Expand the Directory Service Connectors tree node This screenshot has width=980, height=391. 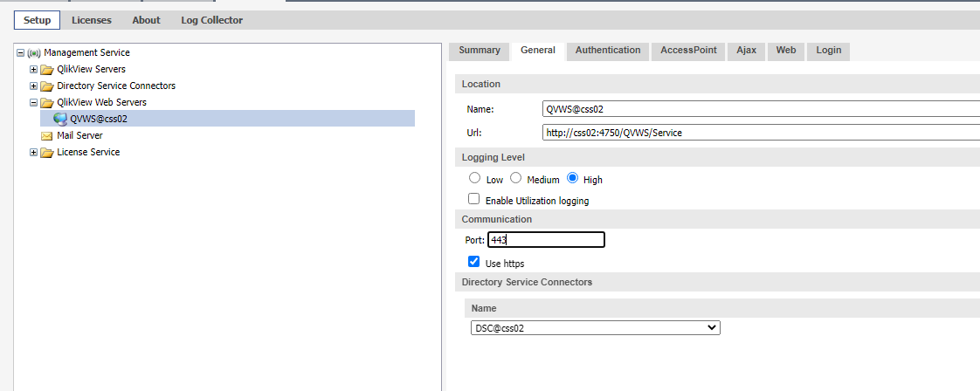pyautogui.click(x=34, y=86)
